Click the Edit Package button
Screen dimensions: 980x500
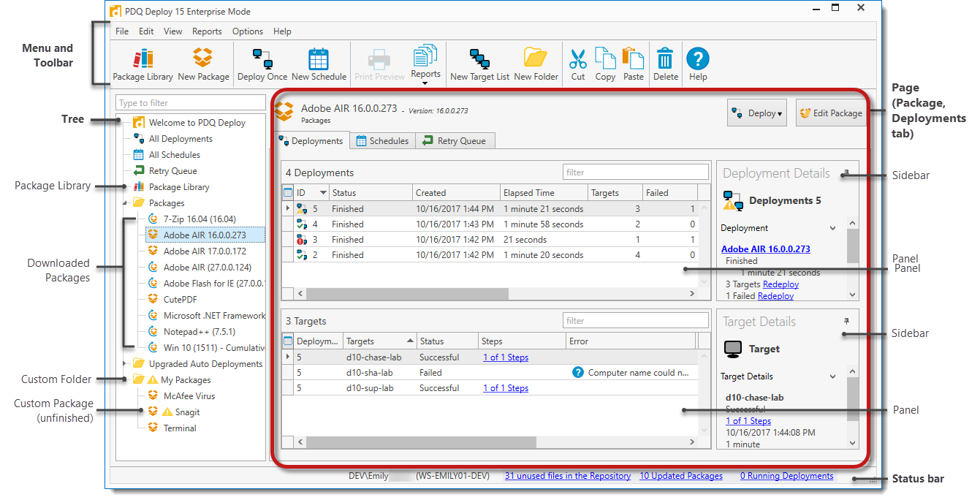tap(830, 113)
